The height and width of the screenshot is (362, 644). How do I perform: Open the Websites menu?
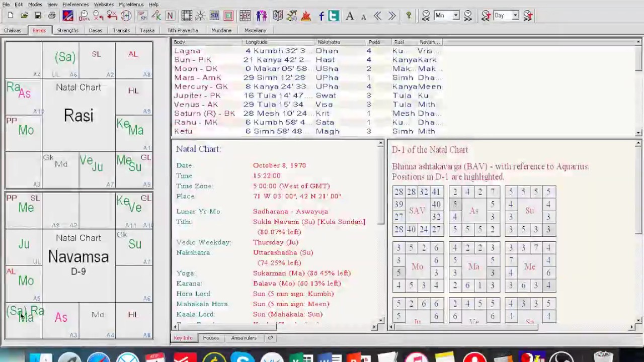point(104,5)
